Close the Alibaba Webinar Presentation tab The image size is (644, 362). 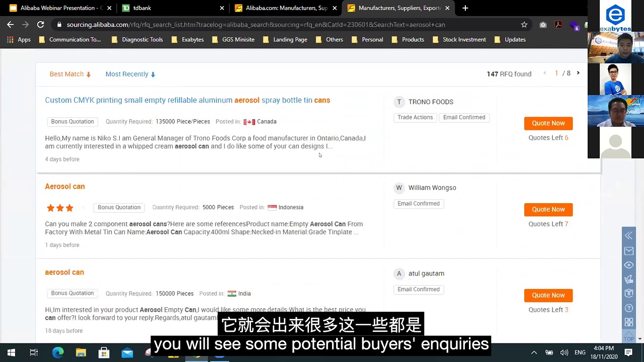click(x=109, y=8)
